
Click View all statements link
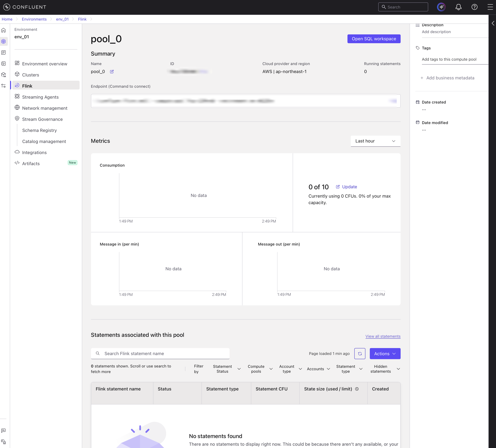383,336
